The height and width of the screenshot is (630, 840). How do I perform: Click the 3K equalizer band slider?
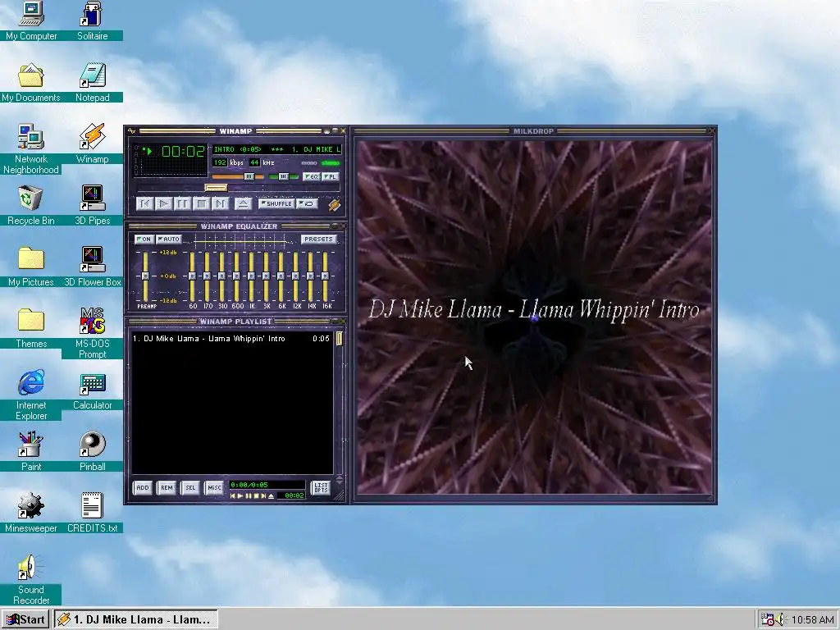tap(267, 276)
